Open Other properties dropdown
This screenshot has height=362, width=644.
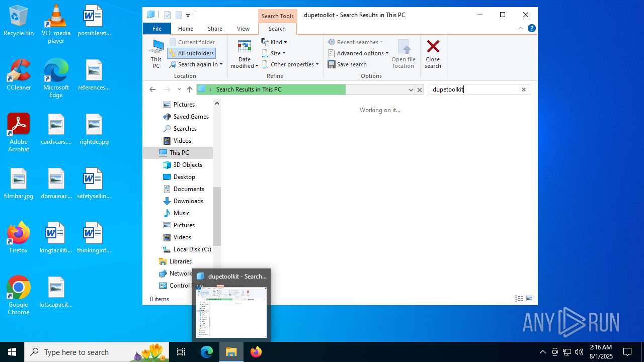point(290,64)
